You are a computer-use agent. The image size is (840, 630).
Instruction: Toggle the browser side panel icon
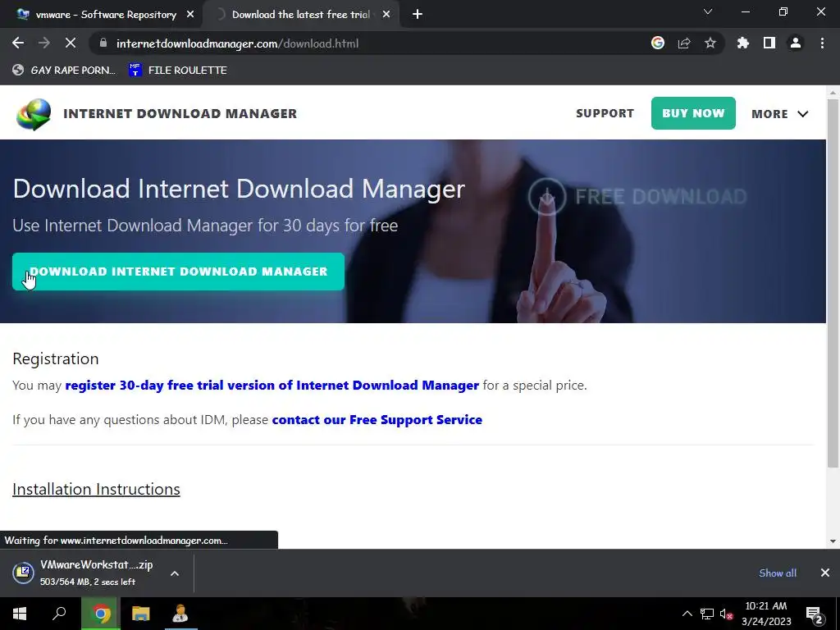[x=769, y=43]
